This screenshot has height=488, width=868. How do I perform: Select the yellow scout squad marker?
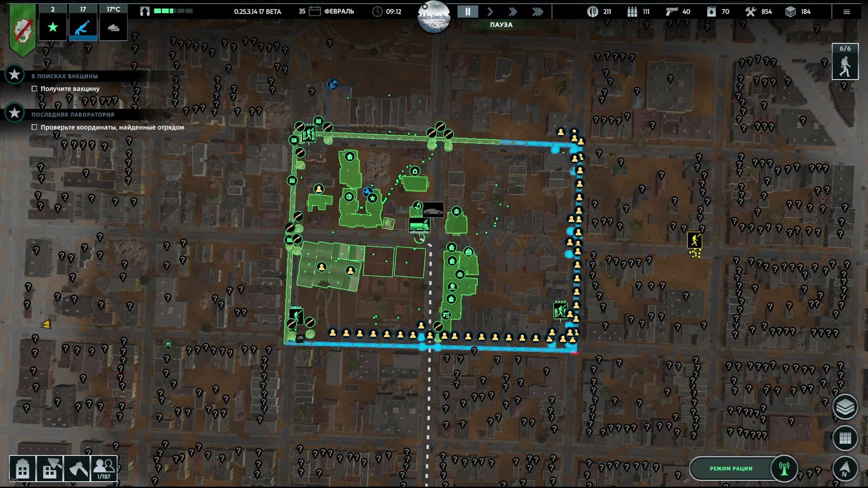(x=694, y=240)
